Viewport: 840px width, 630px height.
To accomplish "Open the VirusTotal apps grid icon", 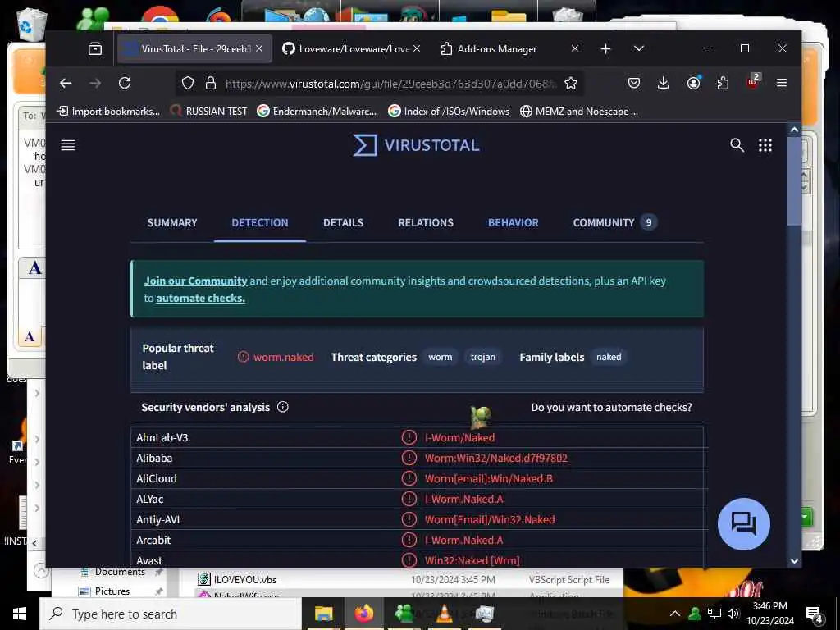I will (765, 145).
